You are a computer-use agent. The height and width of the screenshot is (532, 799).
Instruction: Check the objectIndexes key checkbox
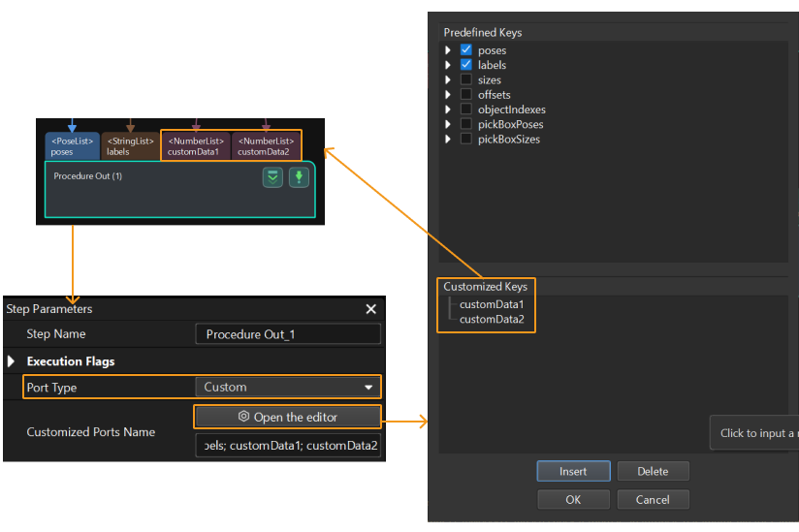tap(465, 109)
